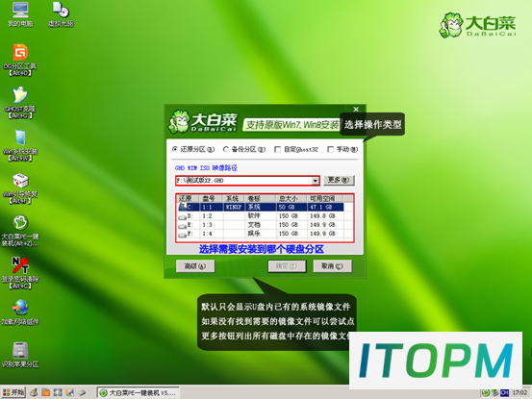Launch 大白菜PE一键装机 desktop shortcut
Screen dimensions: 532x399
20,231
